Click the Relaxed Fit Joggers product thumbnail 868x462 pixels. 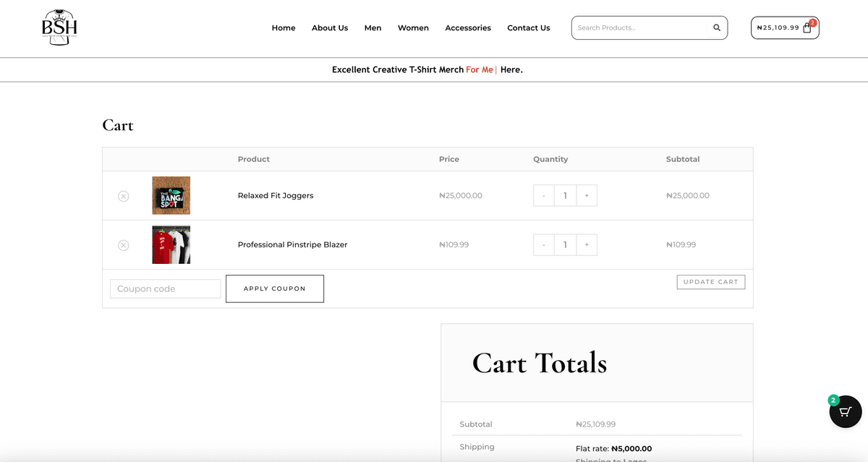[171, 195]
